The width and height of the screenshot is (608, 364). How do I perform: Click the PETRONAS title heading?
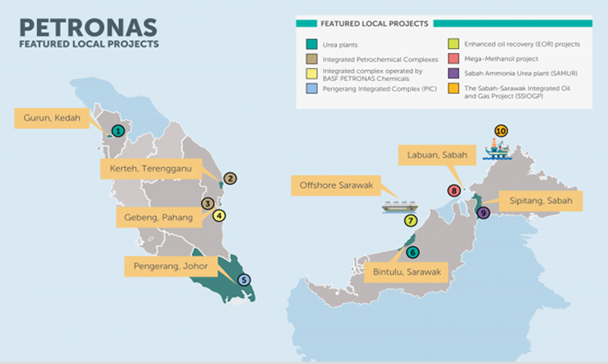click(88, 27)
